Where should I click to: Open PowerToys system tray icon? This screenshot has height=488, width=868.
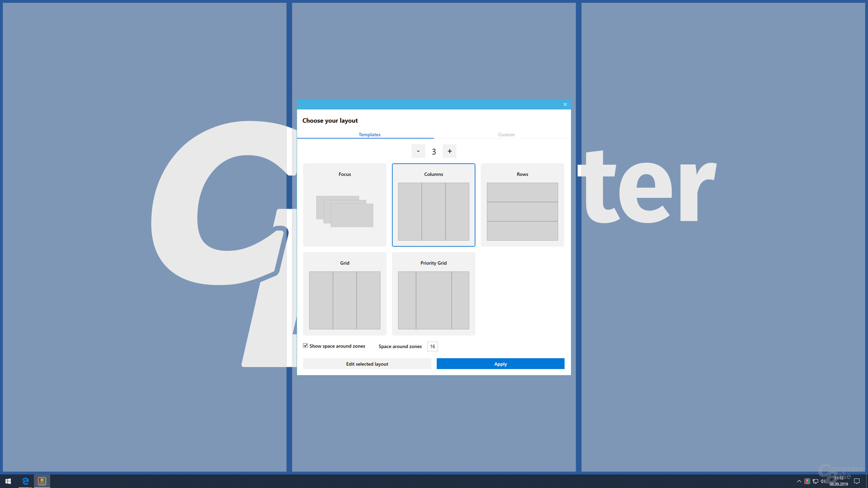(x=807, y=481)
